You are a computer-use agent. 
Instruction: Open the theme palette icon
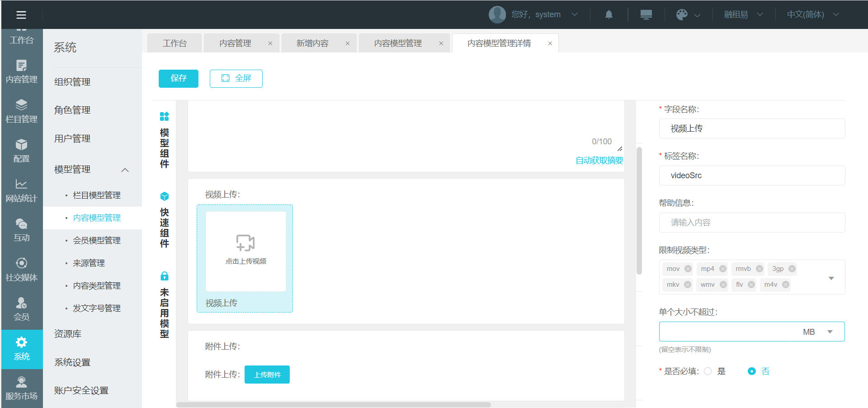[682, 14]
